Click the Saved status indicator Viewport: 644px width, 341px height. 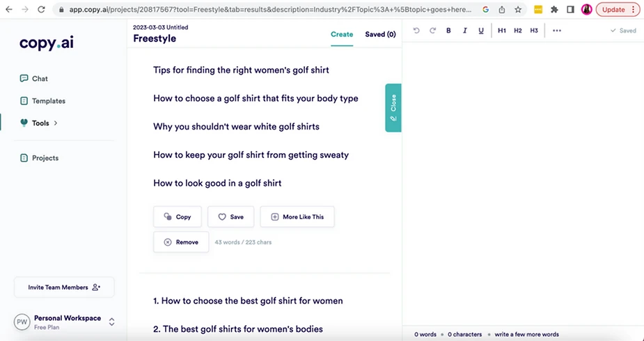[623, 31]
